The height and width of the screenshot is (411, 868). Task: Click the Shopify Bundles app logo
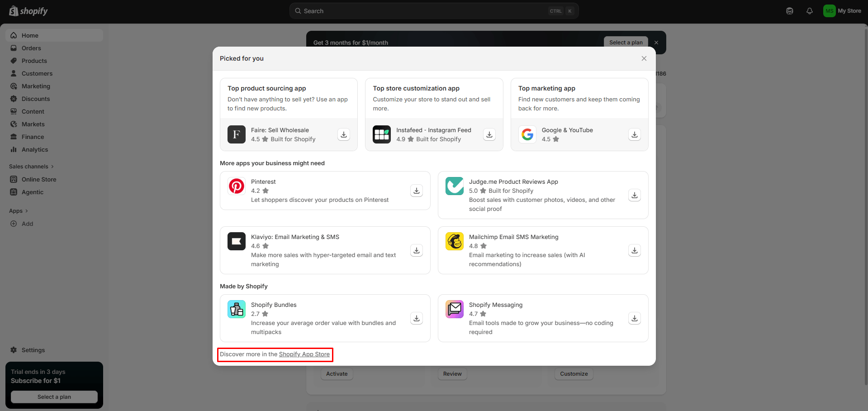(237, 309)
